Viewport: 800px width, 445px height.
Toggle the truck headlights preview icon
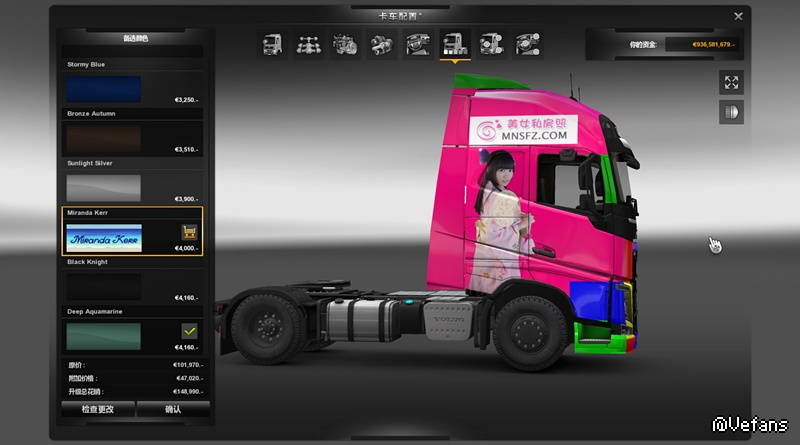731,112
